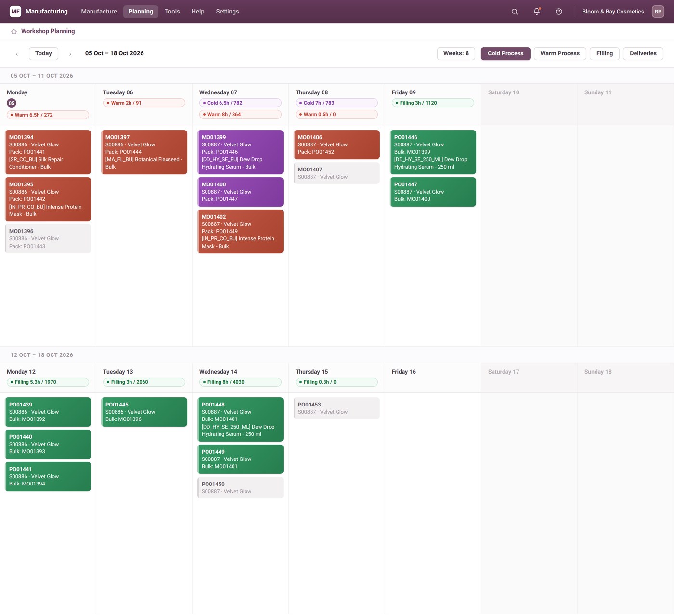
Task: Open order card MO001394
Action: point(48,152)
